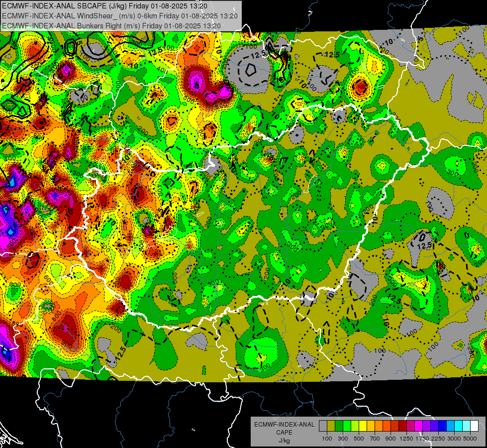Pick the pale cyan legend swatch before 5000
The image size is (487, 448).
point(467,426)
